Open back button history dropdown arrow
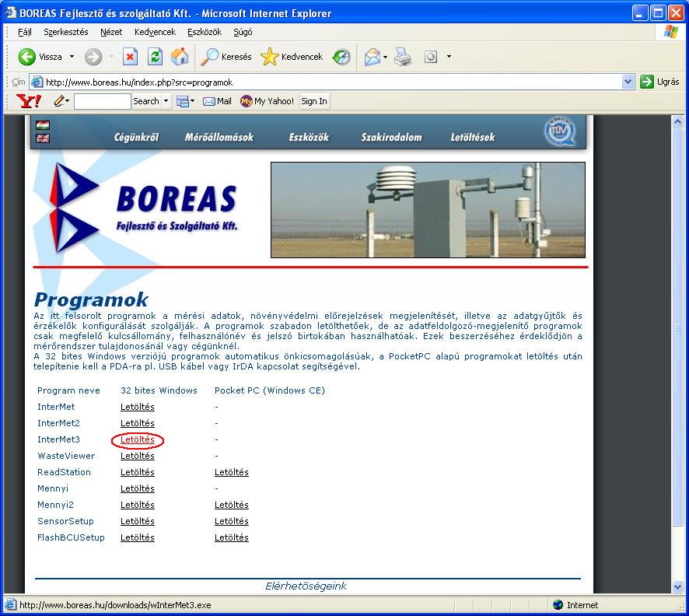 (72, 57)
